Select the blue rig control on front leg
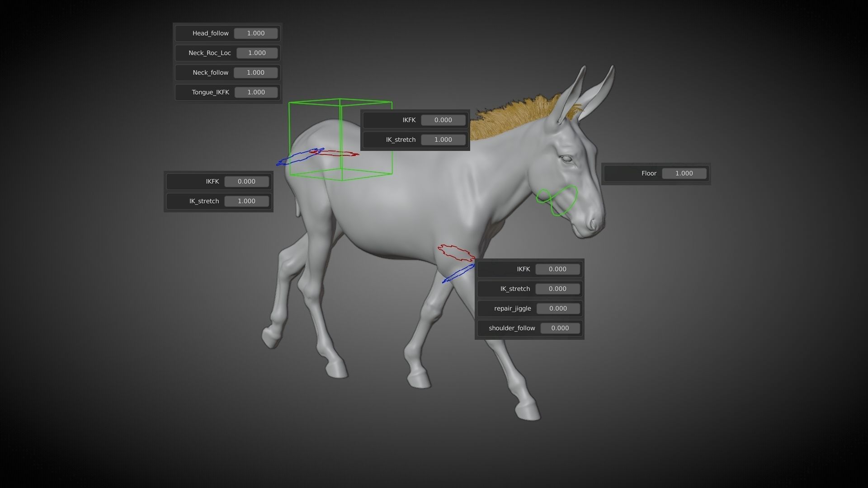This screenshot has width=868, height=488. click(x=458, y=274)
